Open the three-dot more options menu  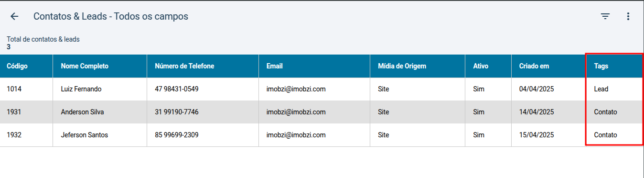point(628,16)
